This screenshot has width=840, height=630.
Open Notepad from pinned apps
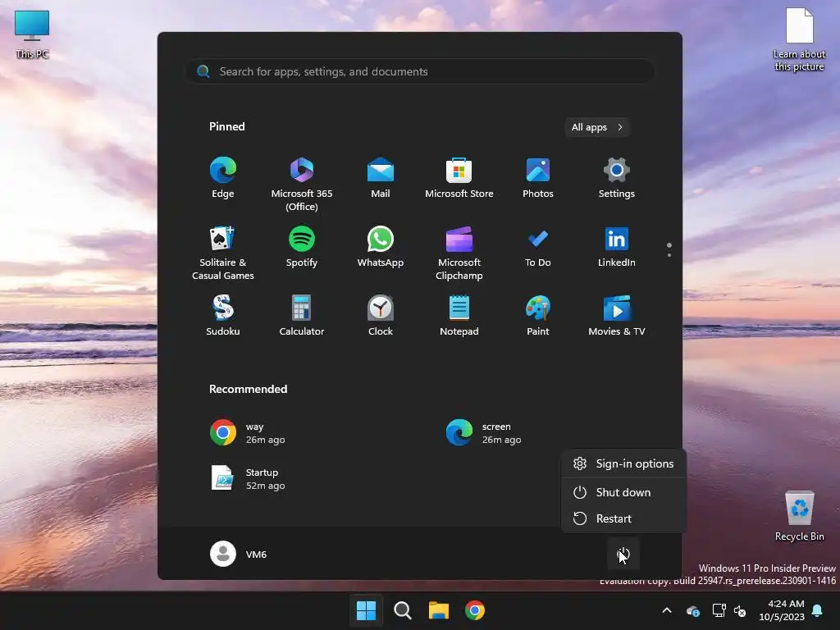tap(459, 316)
